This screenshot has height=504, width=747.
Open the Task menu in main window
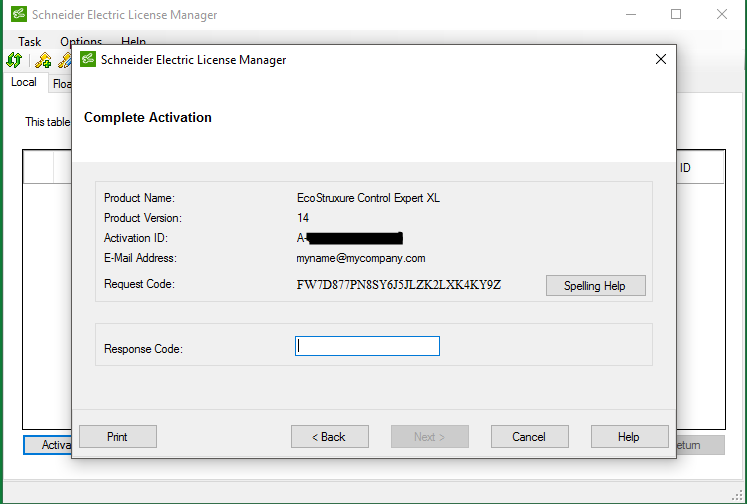click(30, 41)
